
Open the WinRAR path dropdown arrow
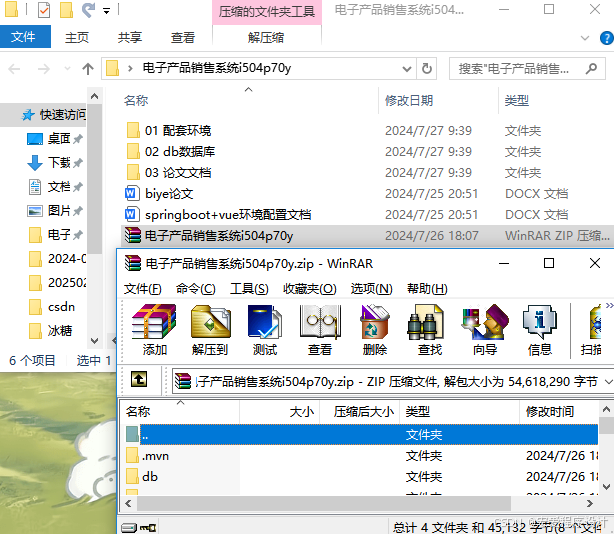609,381
